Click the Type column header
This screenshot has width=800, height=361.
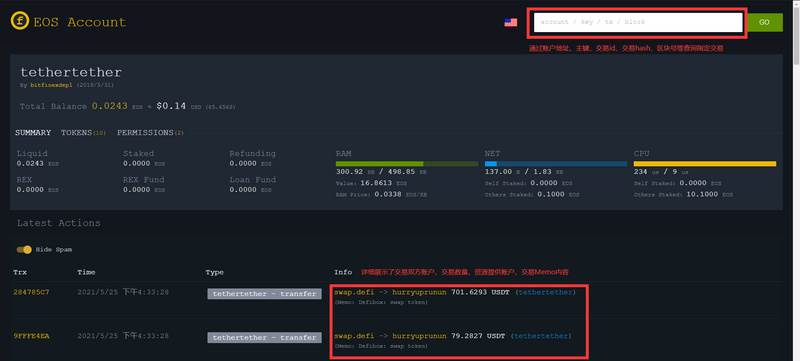point(214,272)
